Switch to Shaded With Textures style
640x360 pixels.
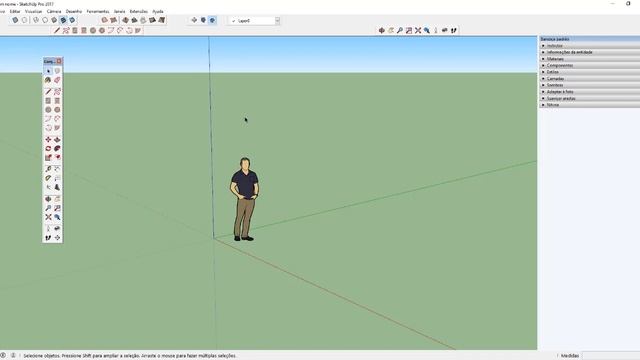point(63,20)
